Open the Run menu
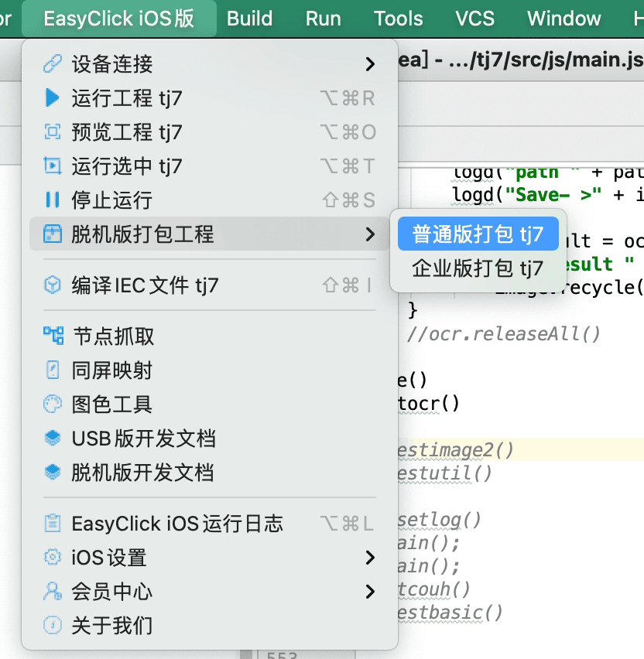 pos(323,19)
